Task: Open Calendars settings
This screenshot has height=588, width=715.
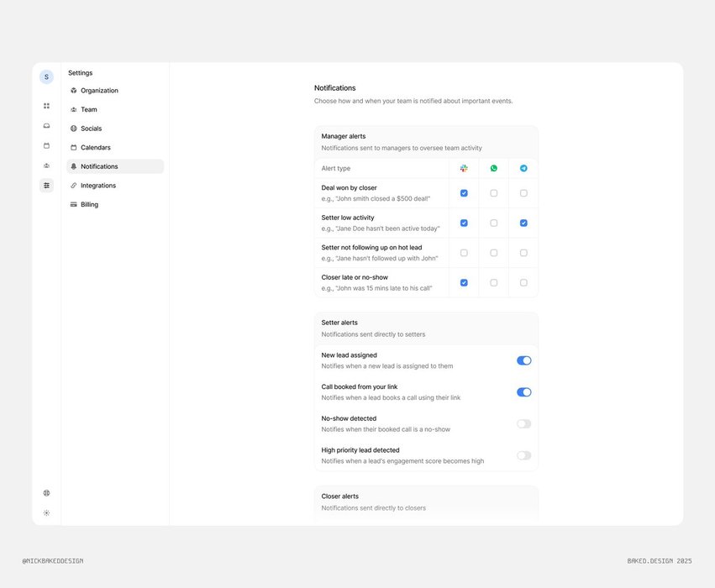Action: [x=115, y=147]
